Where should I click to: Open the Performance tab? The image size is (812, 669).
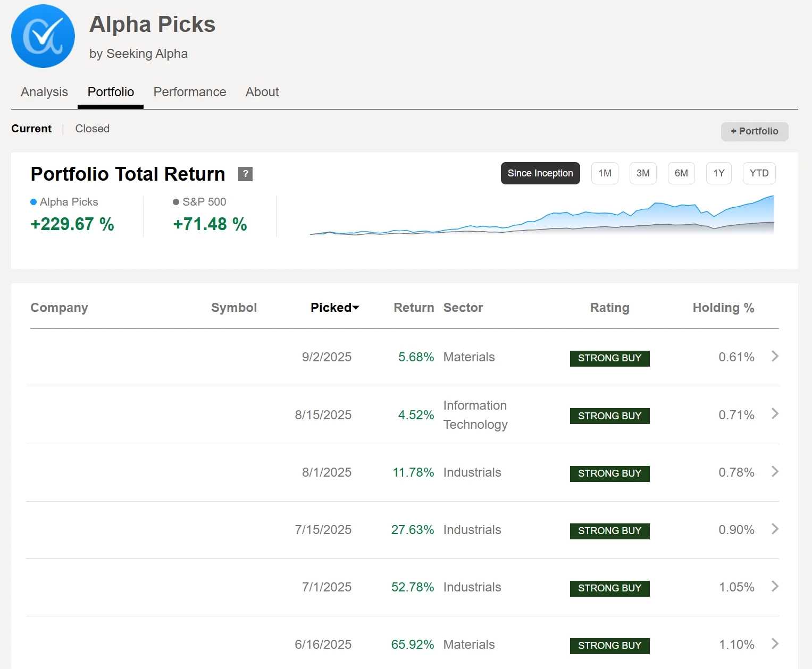[x=190, y=92]
